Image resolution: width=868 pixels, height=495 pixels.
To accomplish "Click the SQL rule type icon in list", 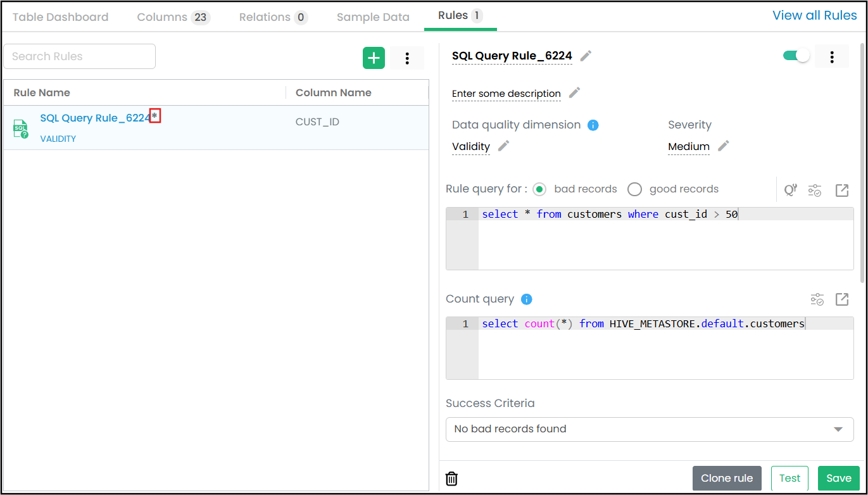I will pos(20,129).
